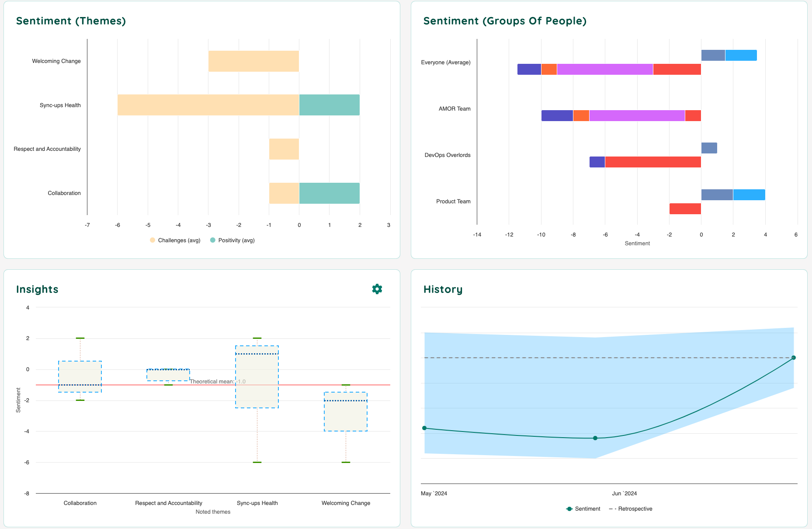The image size is (812, 529).
Task: Click the indigo segment of Everyone (Average) bar
Action: [529, 69]
